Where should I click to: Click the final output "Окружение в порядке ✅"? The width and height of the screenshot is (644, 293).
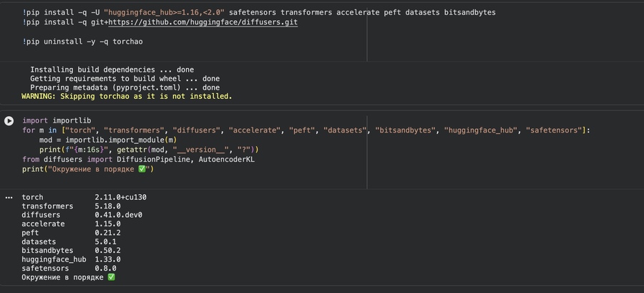(x=69, y=277)
